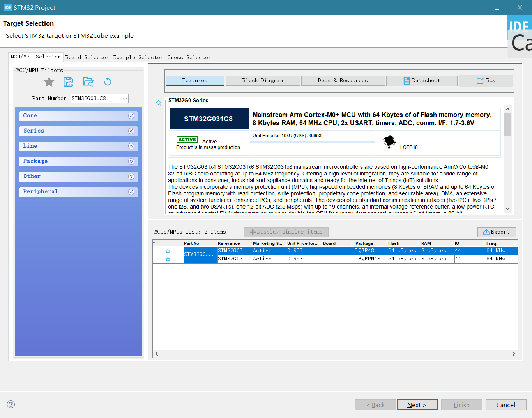
Task: Click the LQFP48 package chip image
Action: 389,142
